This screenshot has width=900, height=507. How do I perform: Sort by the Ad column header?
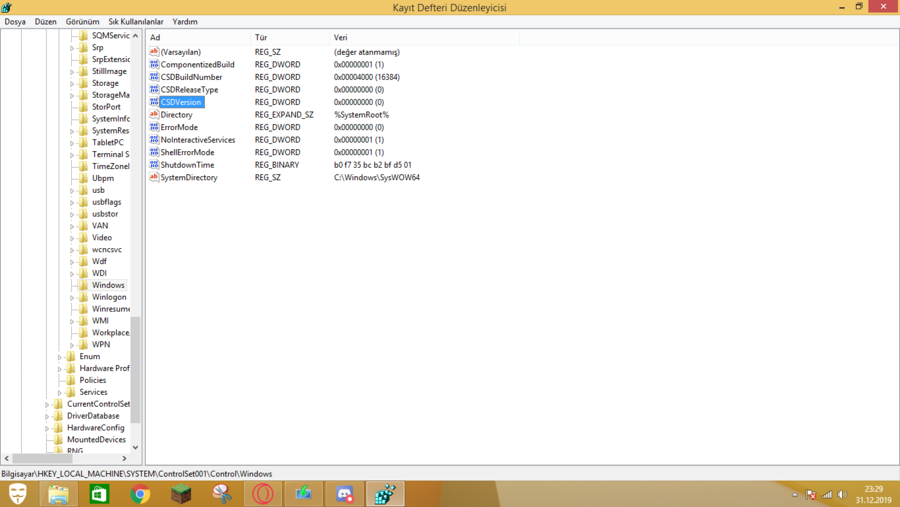coord(198,37)
